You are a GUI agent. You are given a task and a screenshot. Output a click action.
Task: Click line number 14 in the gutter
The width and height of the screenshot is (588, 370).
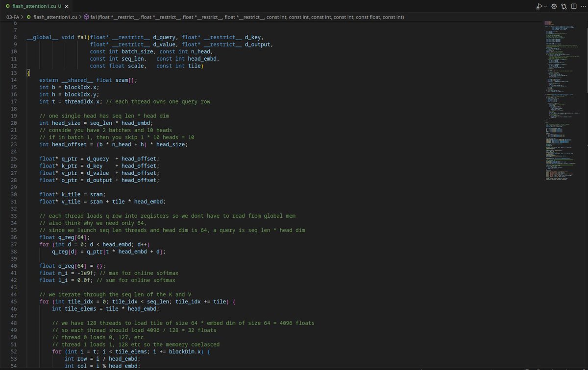point(14,80)
